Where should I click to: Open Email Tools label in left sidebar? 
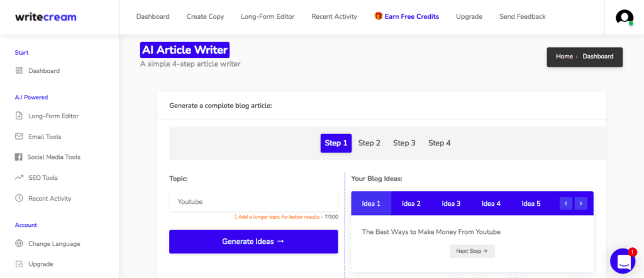click(45, 136)
